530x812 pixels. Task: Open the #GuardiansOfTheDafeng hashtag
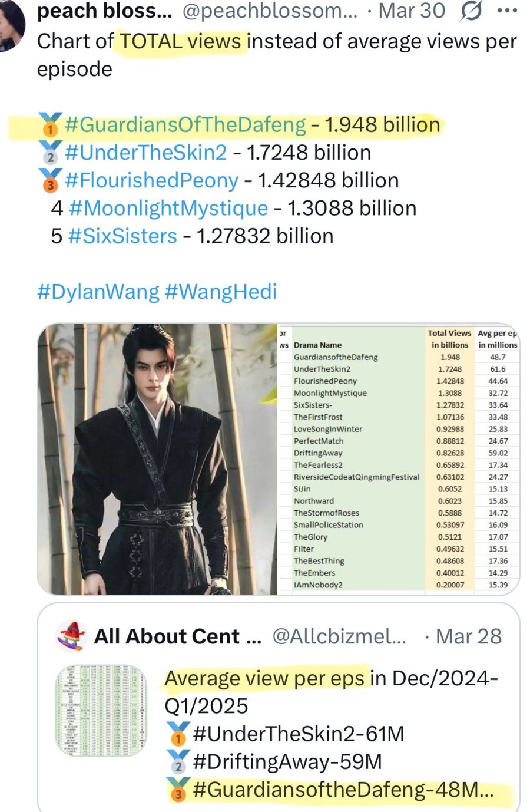[185, 125]
